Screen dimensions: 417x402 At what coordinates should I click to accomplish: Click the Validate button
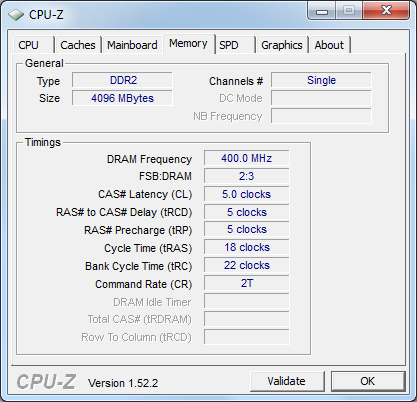[287, 381]
